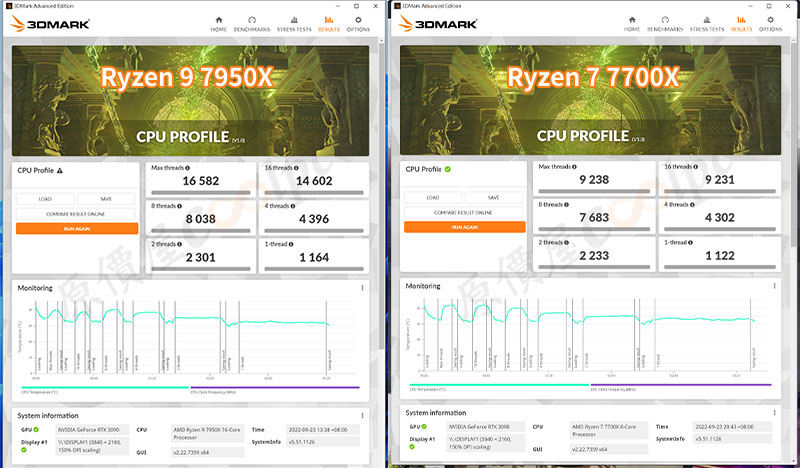Click COMPARE RESULT ONLINE in left window
This screenshot has height=468, width=800.
tap(76, 214)
